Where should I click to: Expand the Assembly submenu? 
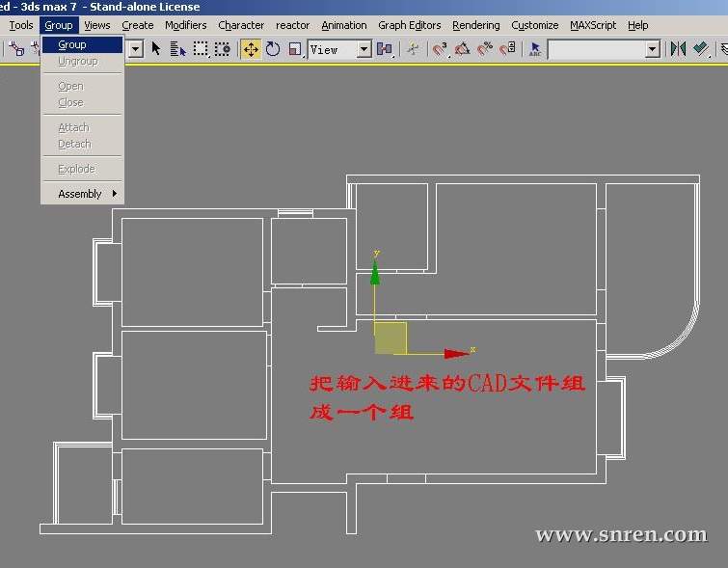83,194
